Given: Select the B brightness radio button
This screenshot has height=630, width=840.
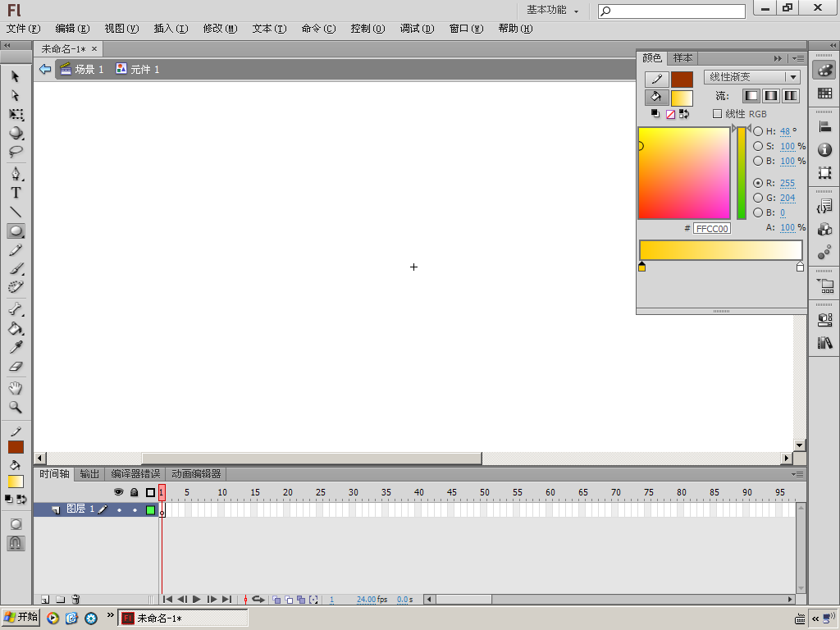Looking at the screenshot, I should point(758,161).
